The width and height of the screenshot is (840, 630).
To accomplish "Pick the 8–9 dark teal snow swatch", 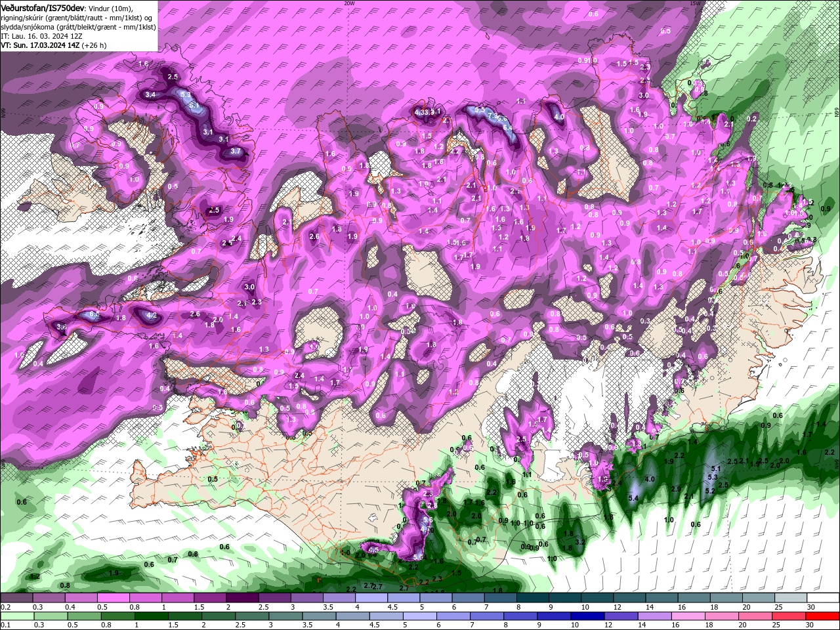I will tap(532, 598).
